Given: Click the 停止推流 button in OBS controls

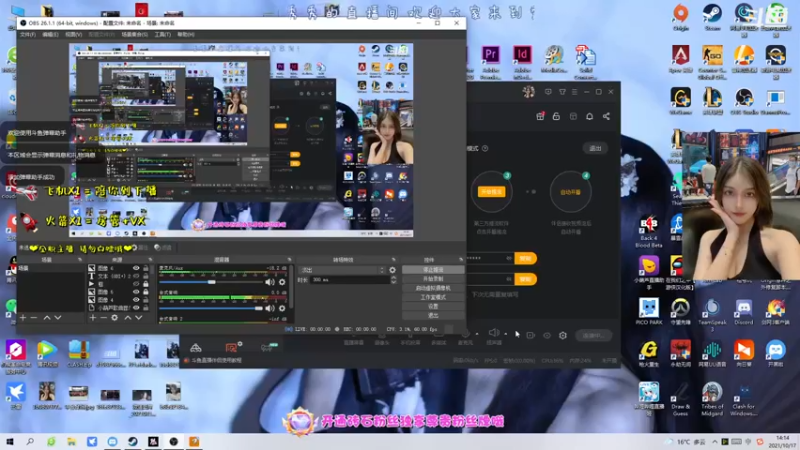Looking at the screenshot, I should (x=433, y=269).
